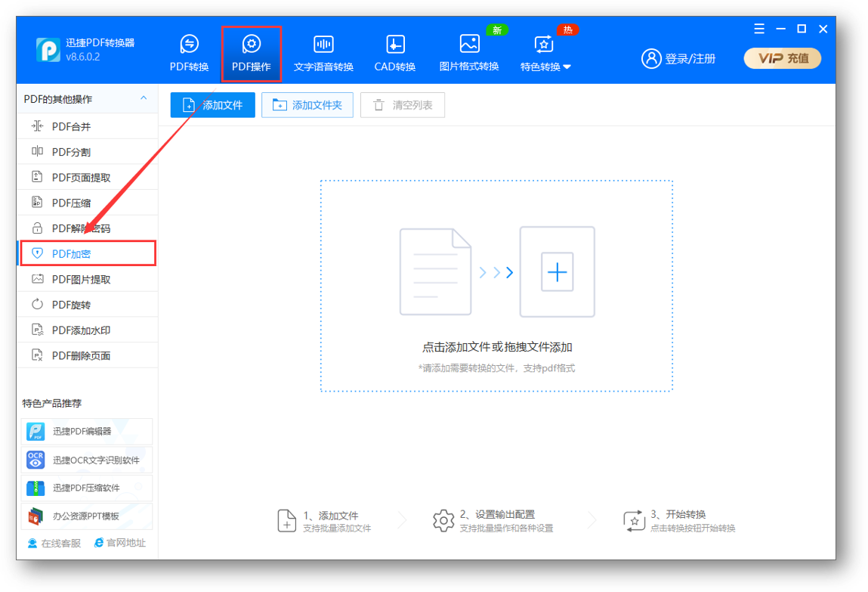
Task: Select 图片格式转换 with the 新 badge
Action: pyautogui.click(x=468, y=53)
